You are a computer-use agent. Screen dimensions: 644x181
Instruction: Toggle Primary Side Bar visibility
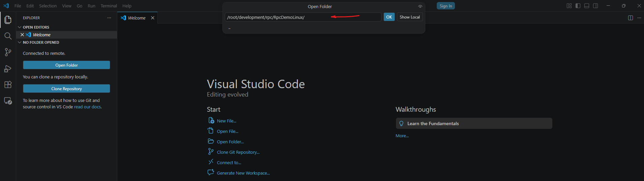pos(578,6)
